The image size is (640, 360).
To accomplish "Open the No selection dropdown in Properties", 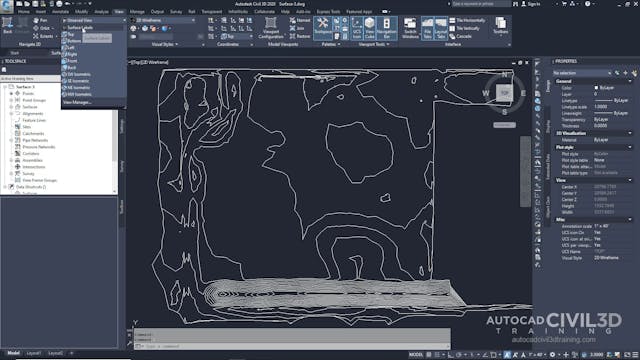I will [582, 73].
